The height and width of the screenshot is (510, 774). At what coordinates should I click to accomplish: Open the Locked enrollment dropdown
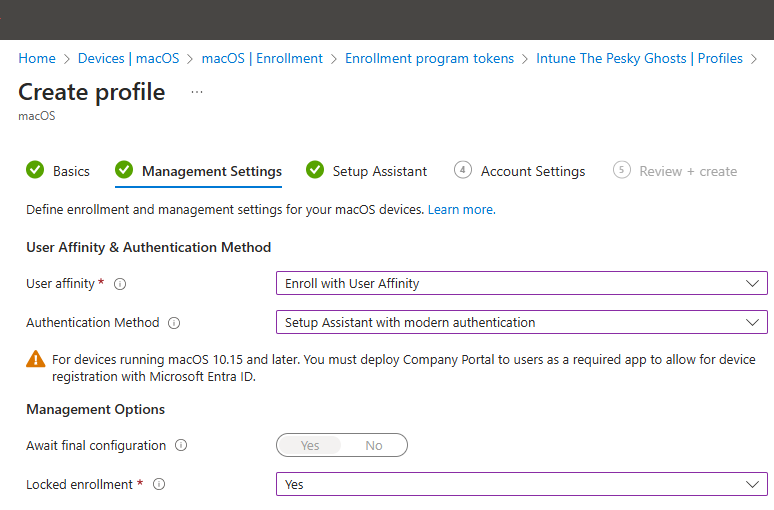pos(521,485)
